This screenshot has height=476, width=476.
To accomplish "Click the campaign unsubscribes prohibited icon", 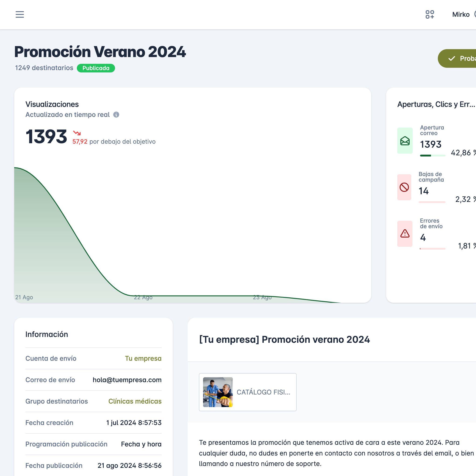I will tap(404, 187).
